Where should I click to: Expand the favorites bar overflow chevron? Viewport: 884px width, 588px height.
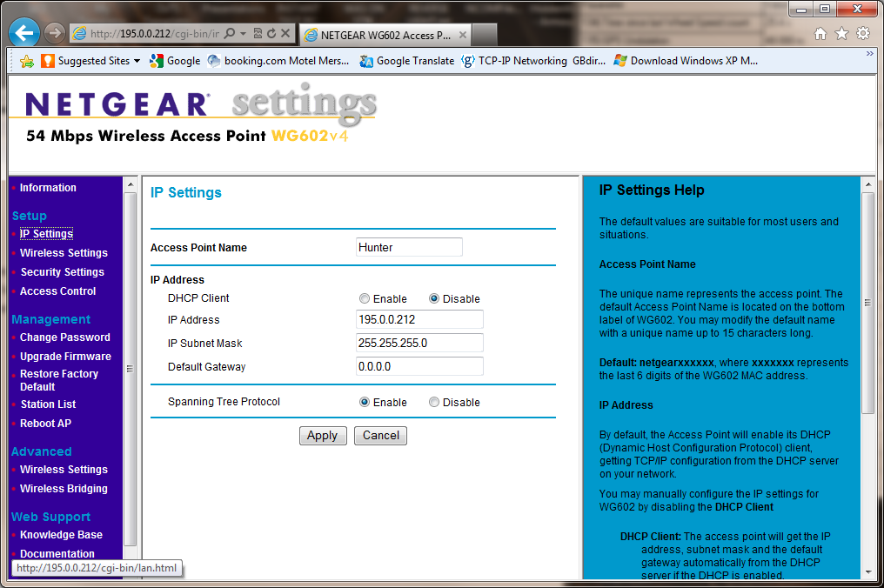point(869,54)
